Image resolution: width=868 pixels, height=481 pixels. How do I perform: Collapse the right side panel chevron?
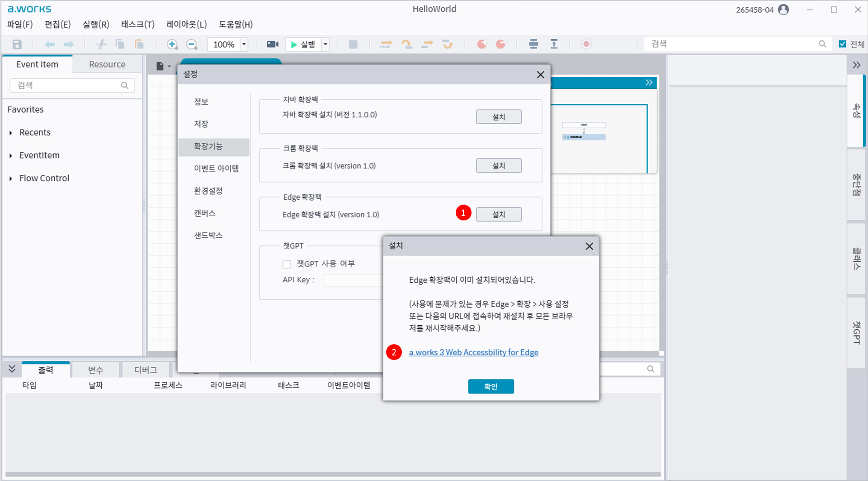click(x=857, y=65)
